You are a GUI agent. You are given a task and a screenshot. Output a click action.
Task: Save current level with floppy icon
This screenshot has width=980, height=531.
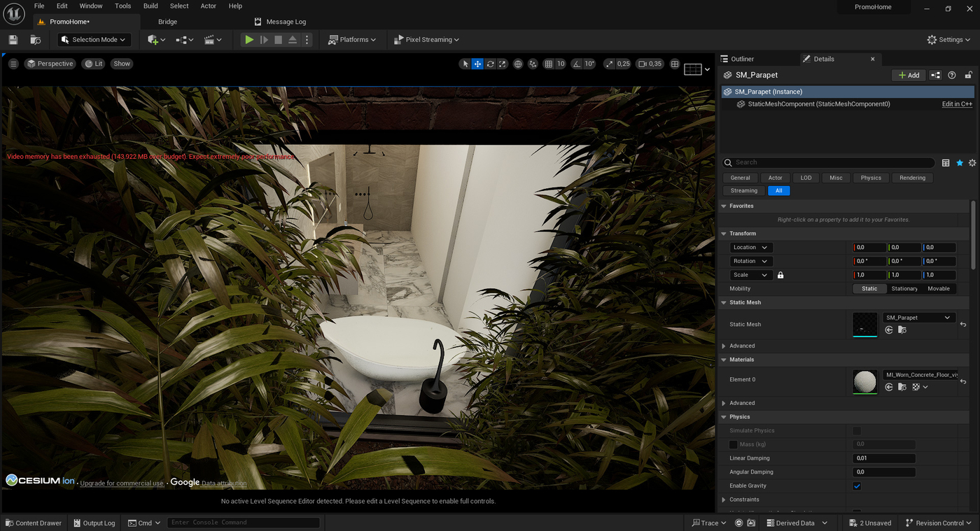(x=13, y=40)
